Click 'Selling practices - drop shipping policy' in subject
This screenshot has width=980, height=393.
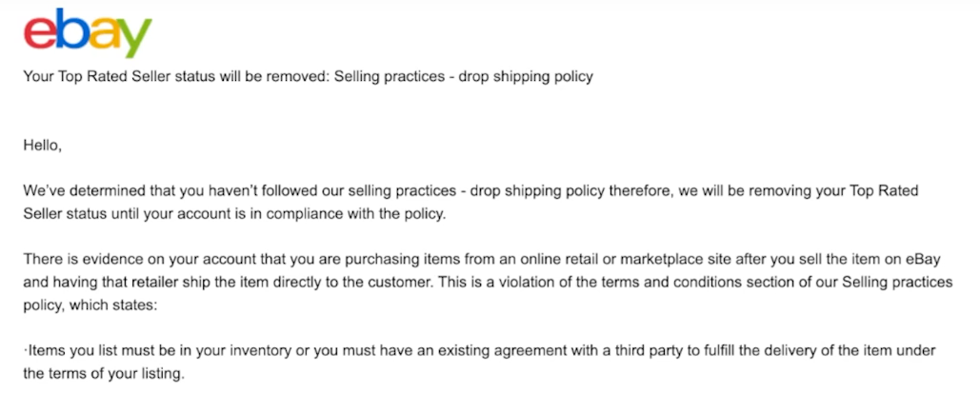(x=461, y=76)
